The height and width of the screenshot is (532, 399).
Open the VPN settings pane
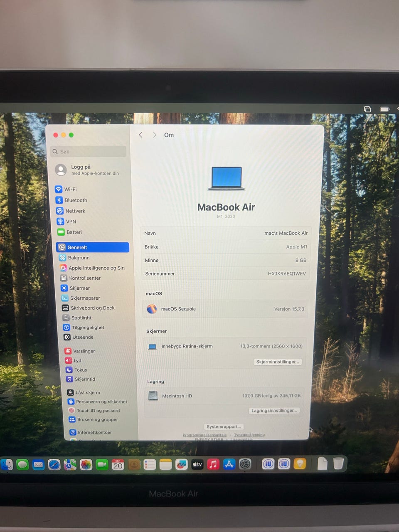tap(67, 222)
